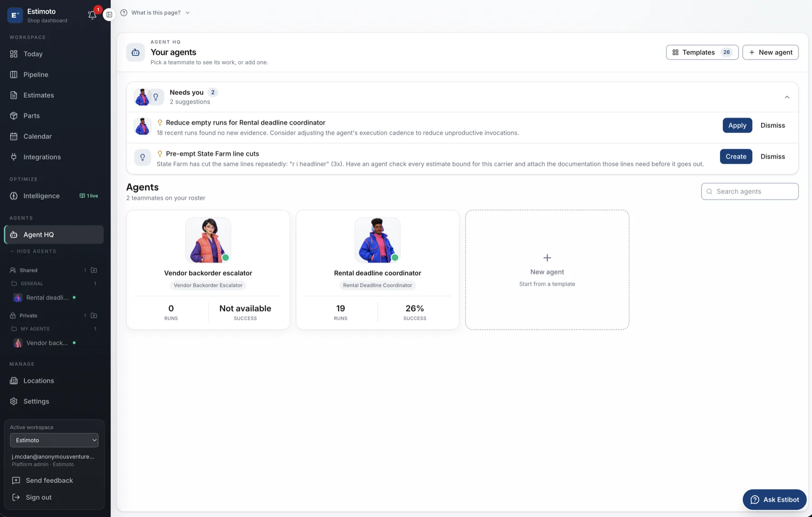Click the 1 live badge
This screenshot has width=812, height=517.
[x=89, y=196]
